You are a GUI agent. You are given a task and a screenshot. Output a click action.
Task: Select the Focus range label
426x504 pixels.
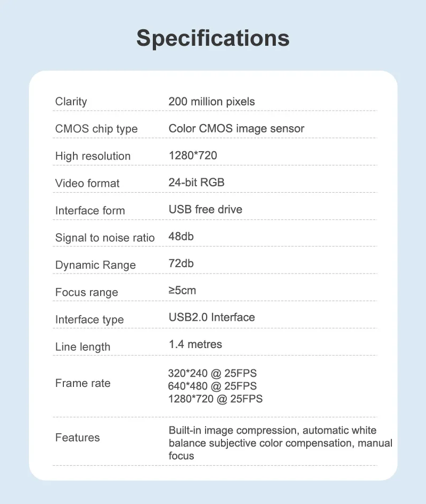click(x=86, y=293)
